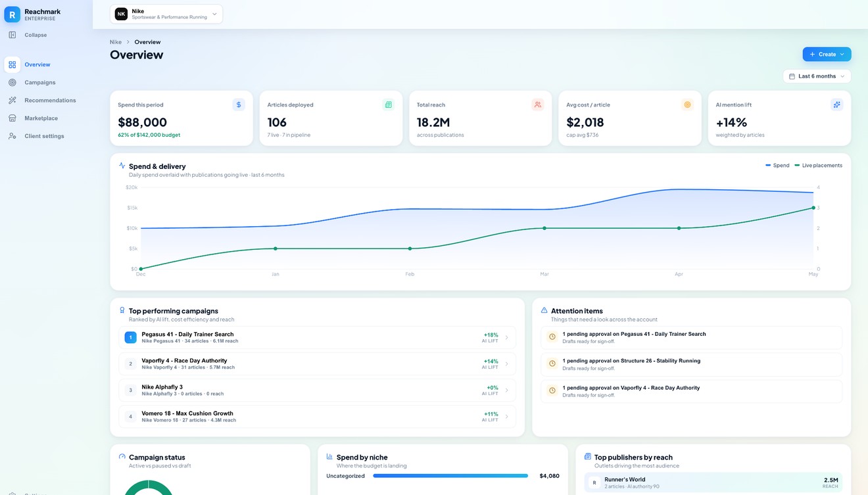
Task: Click the Top publishers by reach icon
Action: point(587,457)
